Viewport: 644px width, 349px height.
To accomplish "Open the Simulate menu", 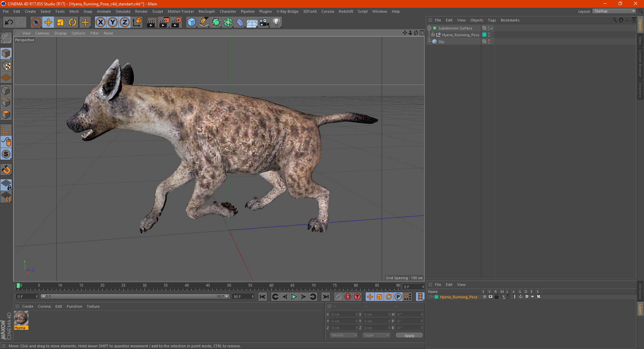I will (x=123, y=11).
